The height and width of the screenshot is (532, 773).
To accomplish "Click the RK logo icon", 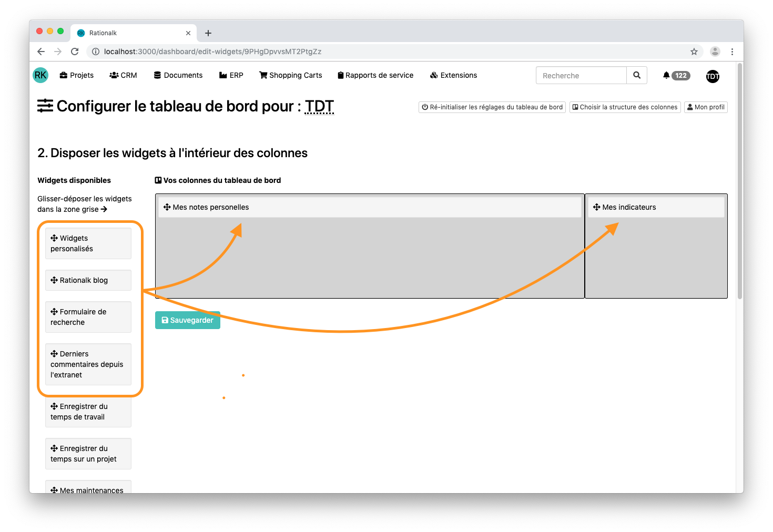I will pos(40,75).
